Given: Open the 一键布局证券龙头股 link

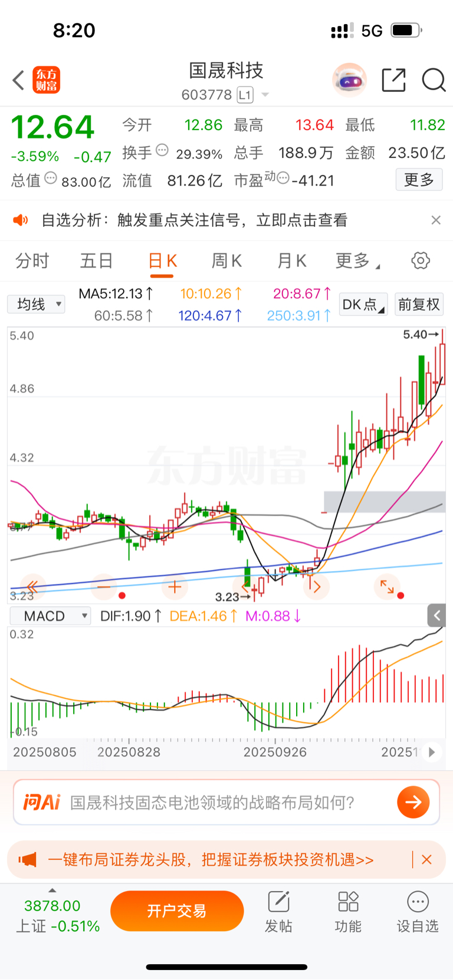Looking at the screenshot, I should (211, 860).
